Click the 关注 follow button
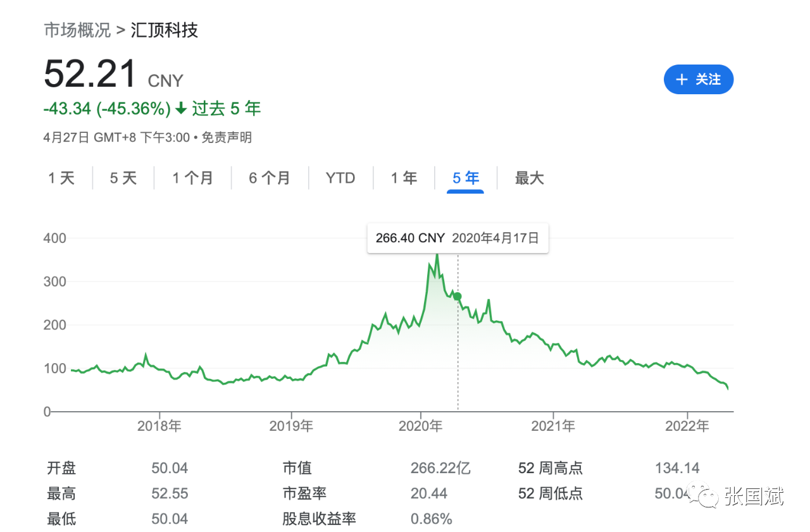This screenshot has height=532, width=810. [698, 80]
